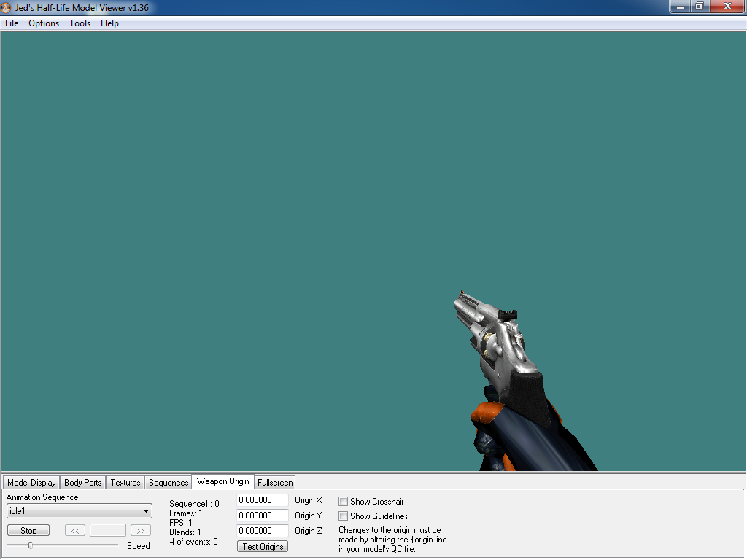
Task: Enable the Show Guidelines checkbox
Action: click(343, 516)
